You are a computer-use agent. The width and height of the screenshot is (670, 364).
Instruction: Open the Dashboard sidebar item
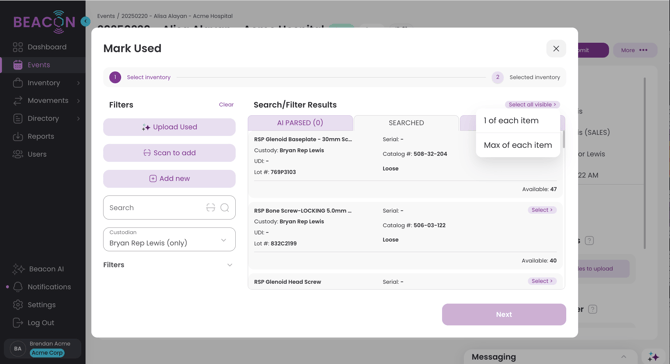click(x=39, y=47)
